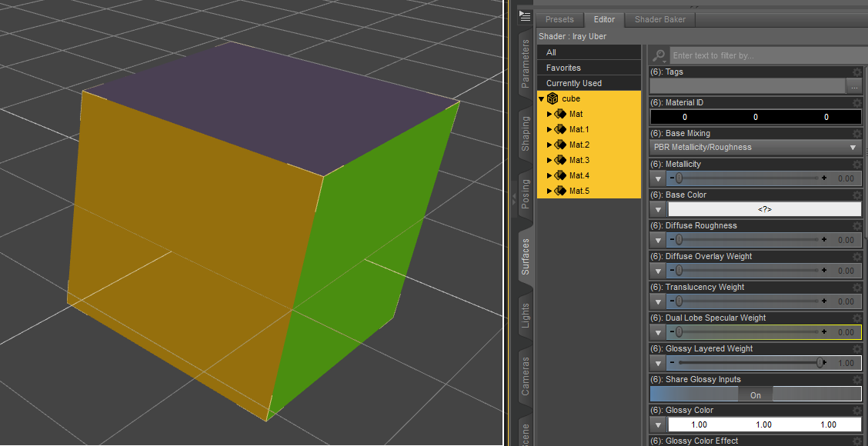Image resolution: width=868 pixels, height=446 pixels.
Task: Open the Base Mixing PBR Metallicity/Roughness dropdown
Action: tap(756, 148)
